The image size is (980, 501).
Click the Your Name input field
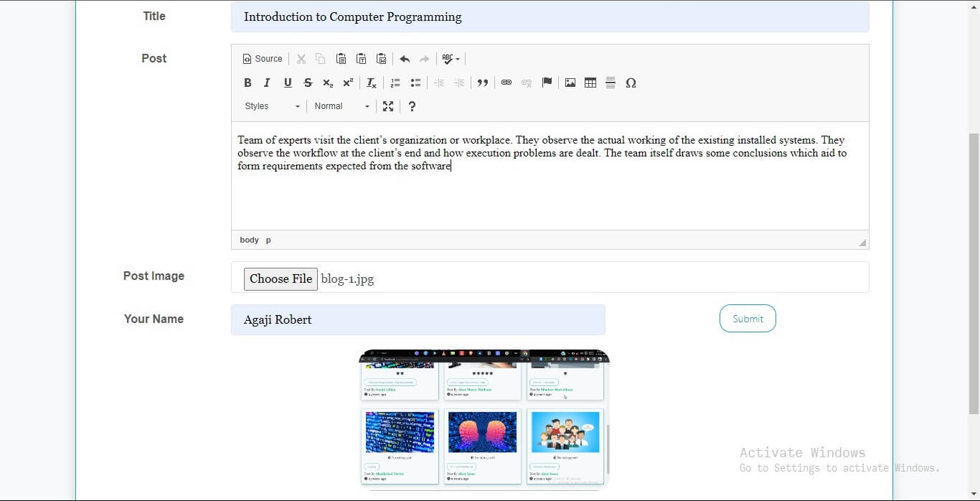pyautogui.click(x=418, y=320)
